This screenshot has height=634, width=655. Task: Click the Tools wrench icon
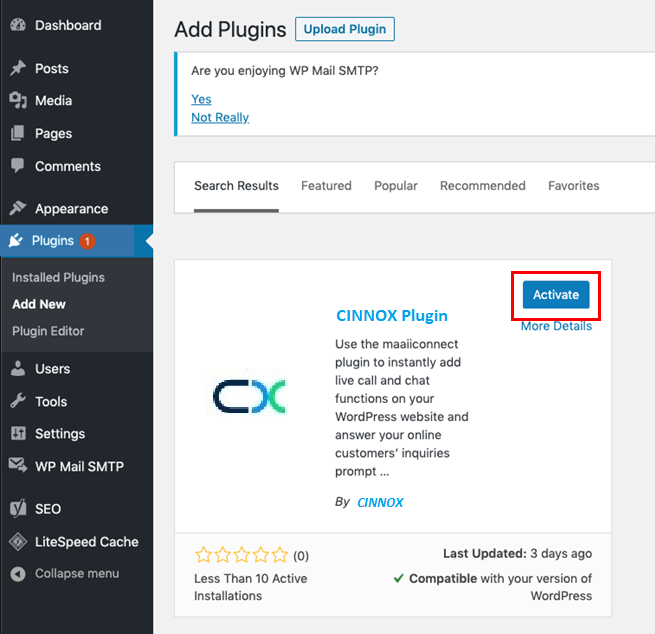18,401
